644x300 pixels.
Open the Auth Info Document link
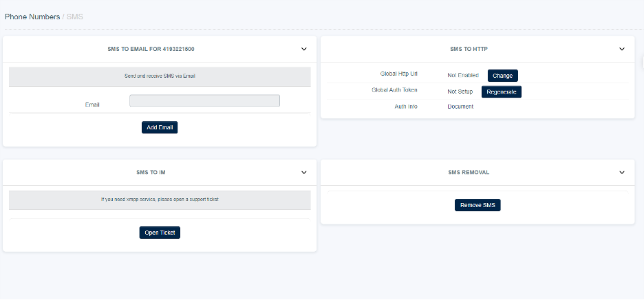pos(460,107)
